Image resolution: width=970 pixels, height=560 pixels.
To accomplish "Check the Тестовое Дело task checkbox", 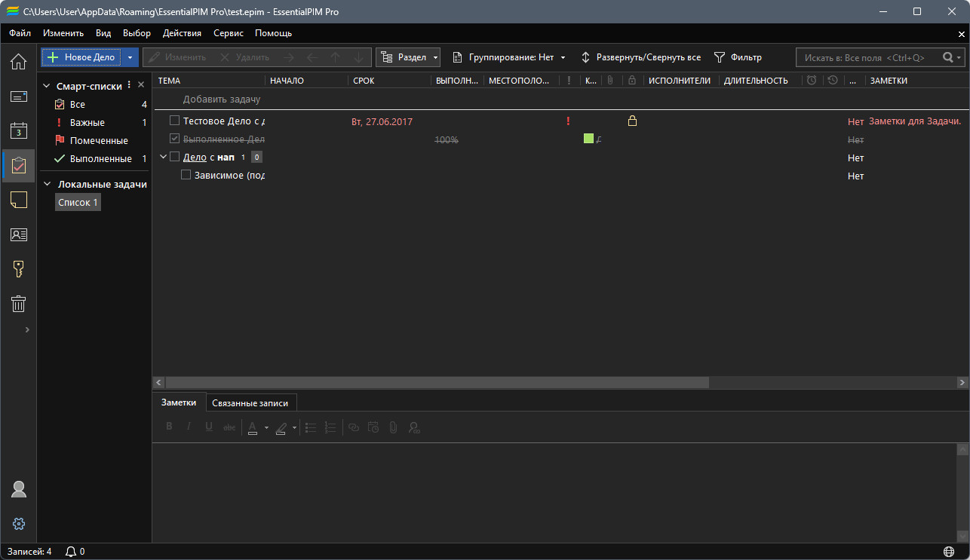I will [x=174, y=121].
